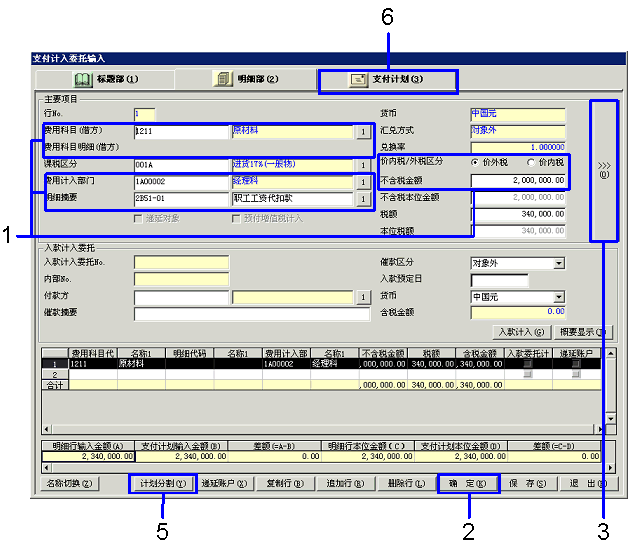
Task: Toggle the 递延对象 checkbox
Action: tap(138, 219)
